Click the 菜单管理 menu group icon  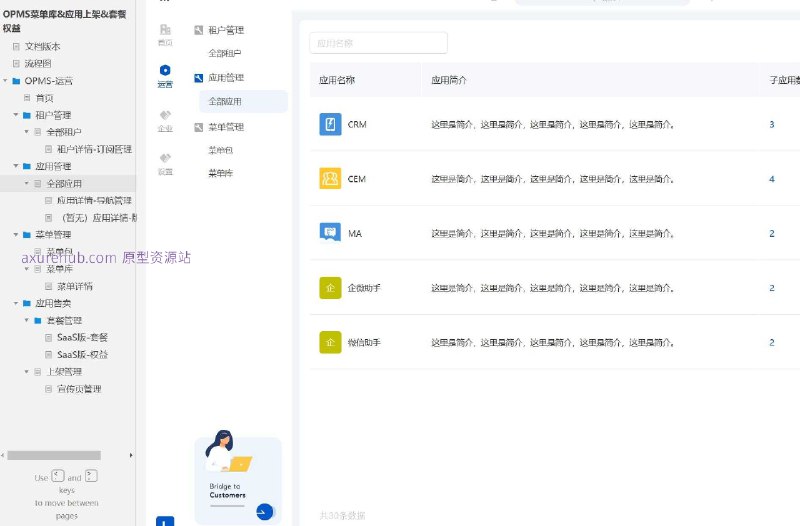click(199, 127)
